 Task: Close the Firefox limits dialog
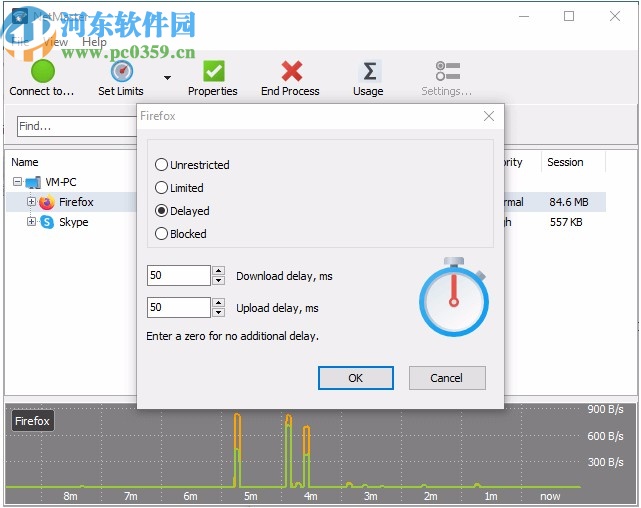[489, 116]
